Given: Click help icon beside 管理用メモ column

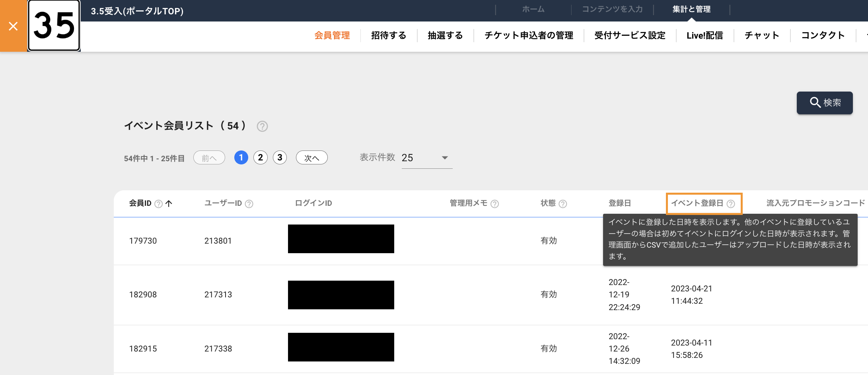Looking at the screenshot, I should [494, 204].
